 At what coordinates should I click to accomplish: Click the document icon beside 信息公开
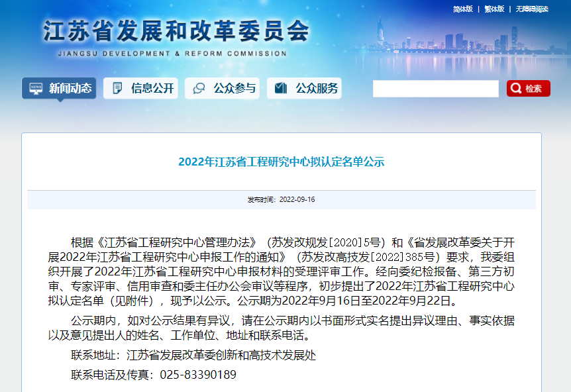pos(118,88)
